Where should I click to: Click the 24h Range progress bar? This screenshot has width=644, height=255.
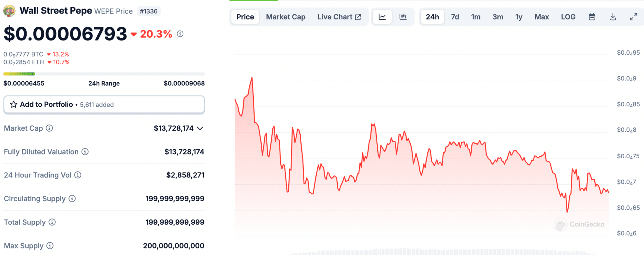104,74
